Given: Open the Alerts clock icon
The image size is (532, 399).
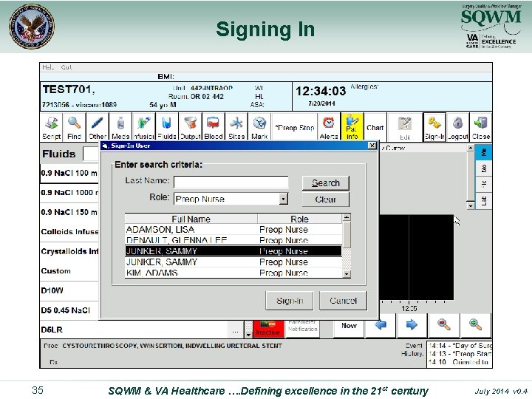Looking at the screenshot, I should point(328,127).
